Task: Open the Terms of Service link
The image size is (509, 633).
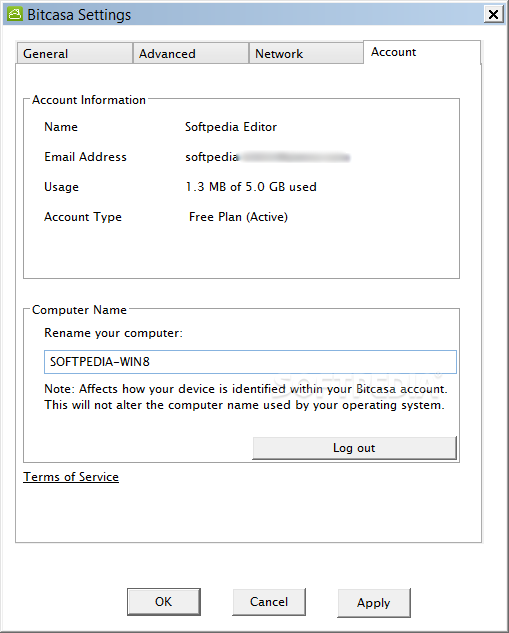Action: pos(71,477)
